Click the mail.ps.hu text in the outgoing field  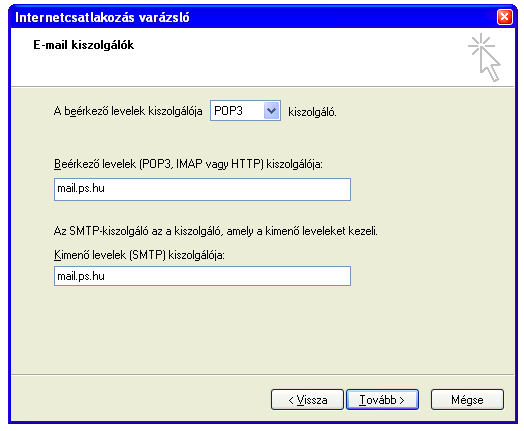[x=81, y=276]
